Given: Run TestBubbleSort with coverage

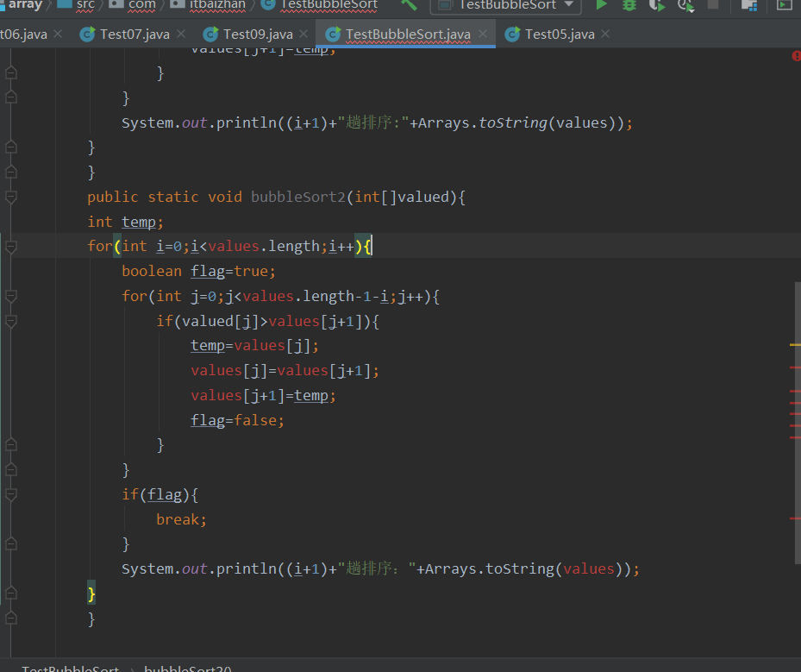Looking at the screenshot, I should click(657, 5).
